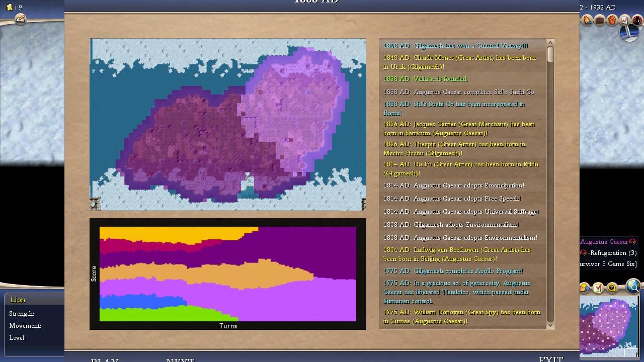Open the red fist military advisor
The height and width of the screenshot is (362, 644).
[x=612, y=20]
